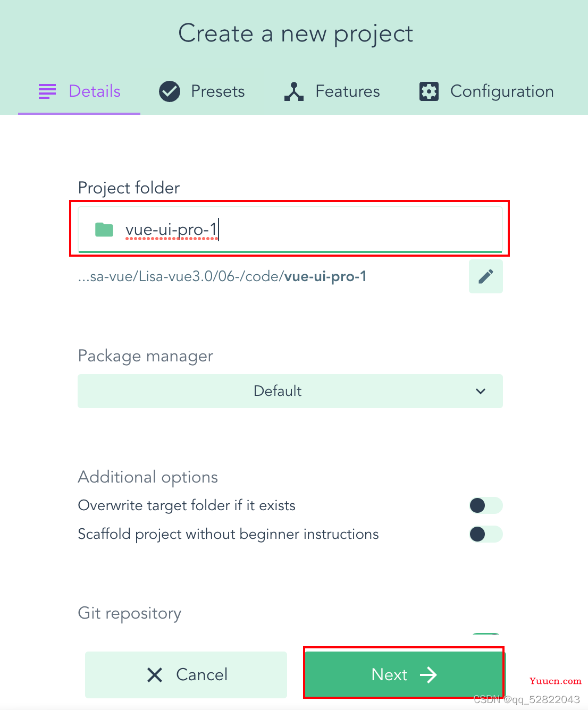Viewport: 588px width, 710px height.
Task: Click the pencil edit path icon
Action: (x=485, y=276)
